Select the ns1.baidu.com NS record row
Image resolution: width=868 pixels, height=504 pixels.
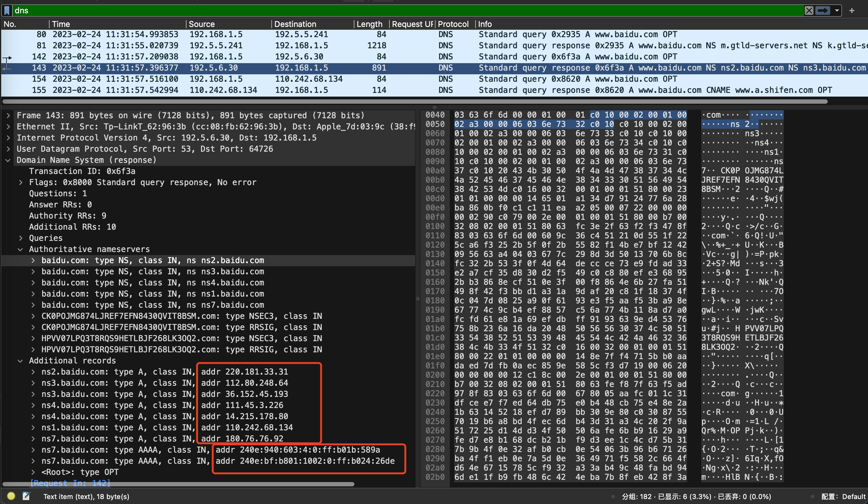click(208, 294)
